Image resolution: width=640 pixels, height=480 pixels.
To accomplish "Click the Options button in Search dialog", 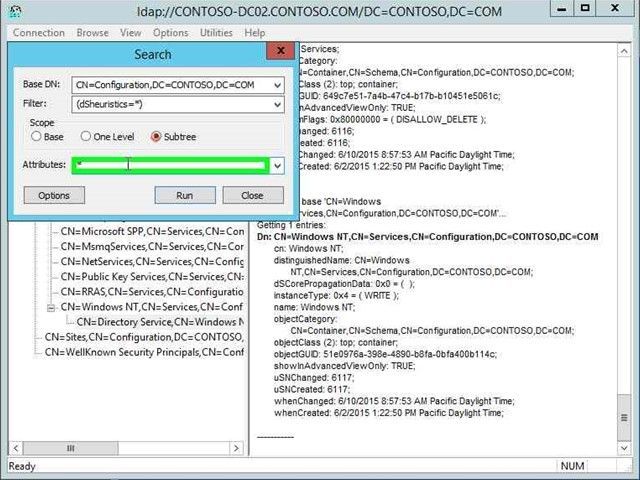I will pos(54,196).
